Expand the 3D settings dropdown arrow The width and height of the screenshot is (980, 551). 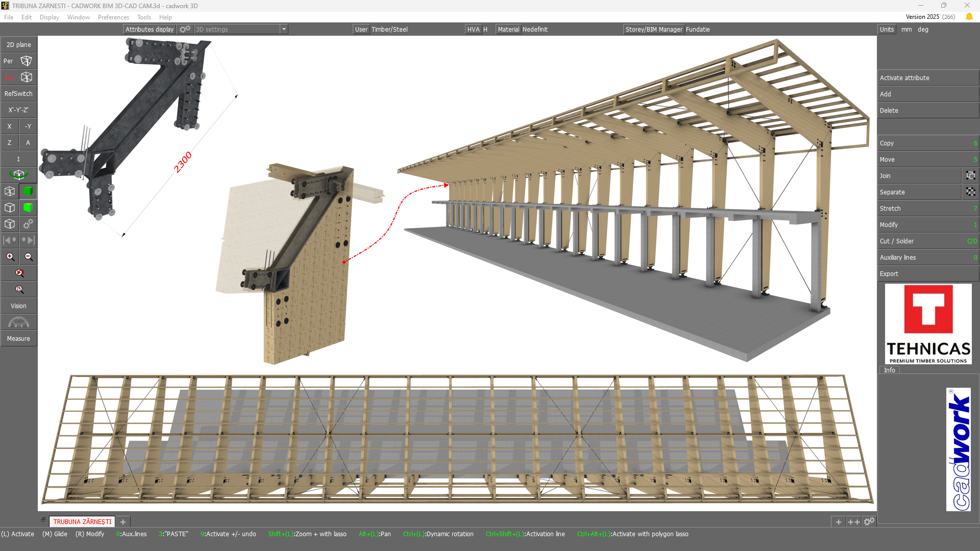click(x=284, y=29)
